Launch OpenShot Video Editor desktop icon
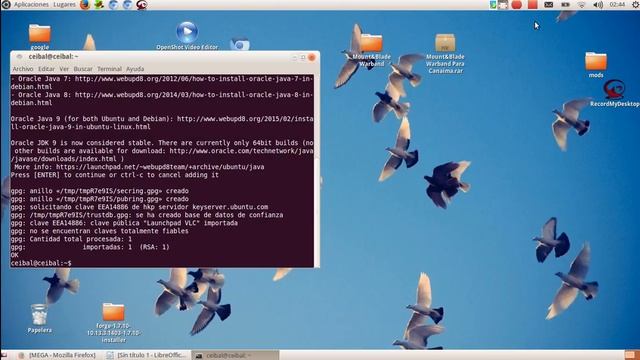The width and height of the screenshot is (640, 360). coord(187,36)
